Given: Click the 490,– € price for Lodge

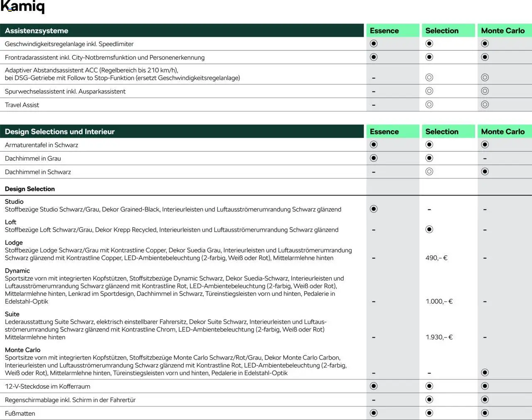Looking at the screenshot, I should (436, 258).
